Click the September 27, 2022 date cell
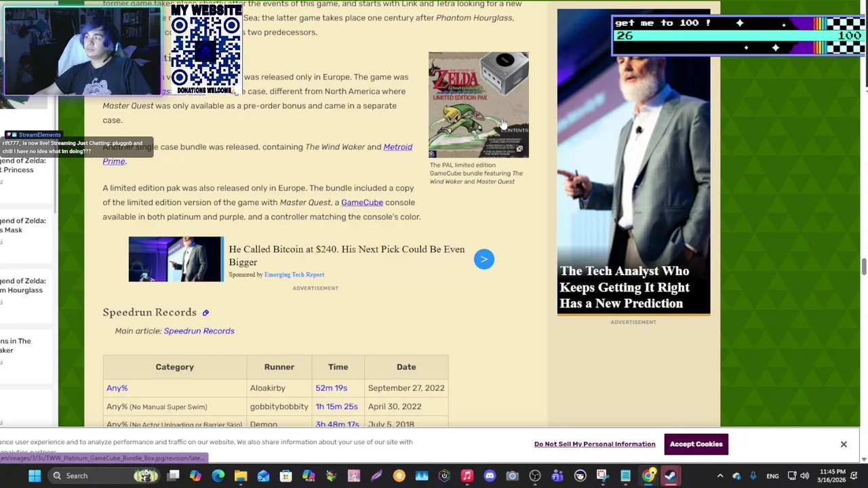Image resolution: width=868 pixels, height=488 pixels. tap(406, 388)
